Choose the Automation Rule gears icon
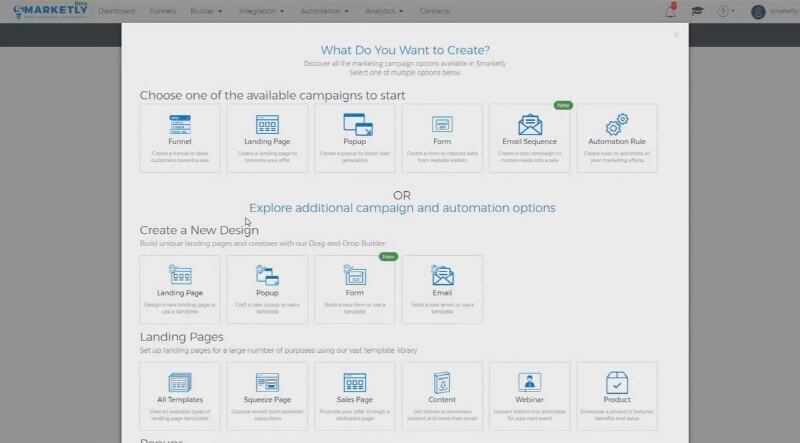Image resolution: width=800 pixels, height=443 pixels. (x=617, y=125)
